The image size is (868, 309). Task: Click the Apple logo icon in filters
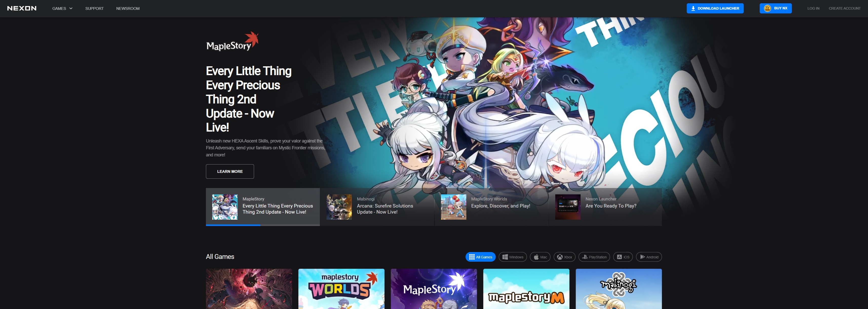pos(536,257)
